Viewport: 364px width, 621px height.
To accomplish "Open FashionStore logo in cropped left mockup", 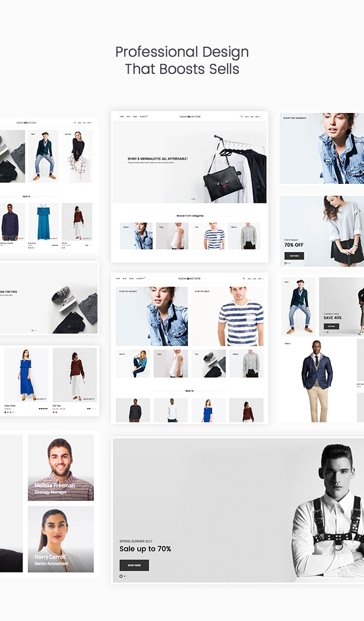I will pos(27,123).
